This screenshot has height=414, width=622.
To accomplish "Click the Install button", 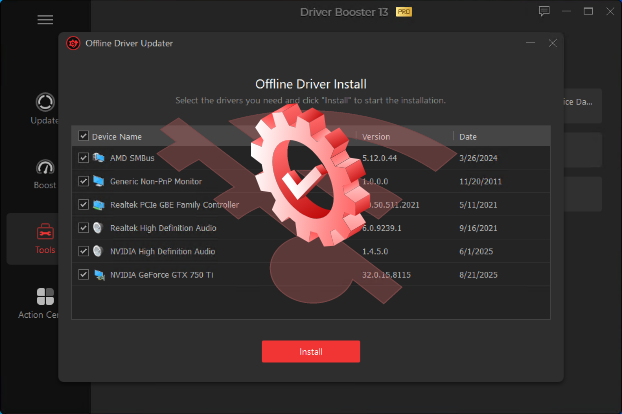I will [x=310, y=352].
